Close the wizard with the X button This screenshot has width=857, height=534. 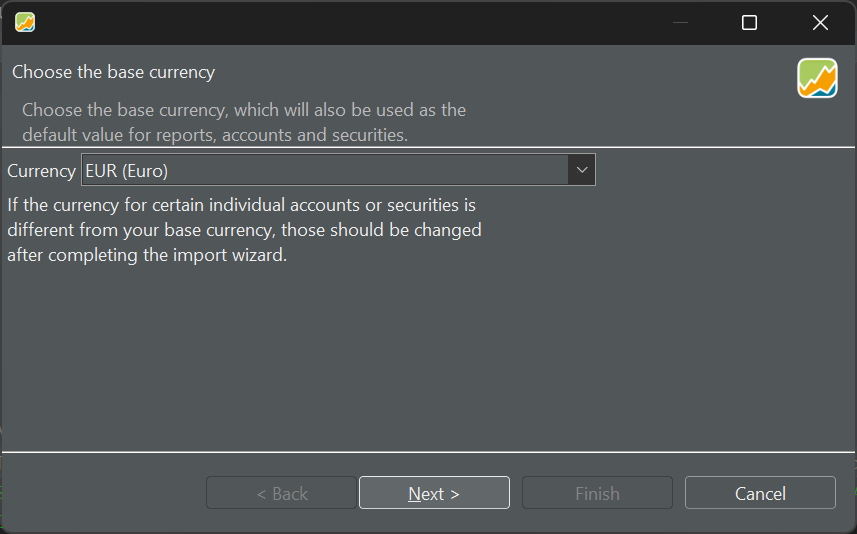[x=820, y=22]
